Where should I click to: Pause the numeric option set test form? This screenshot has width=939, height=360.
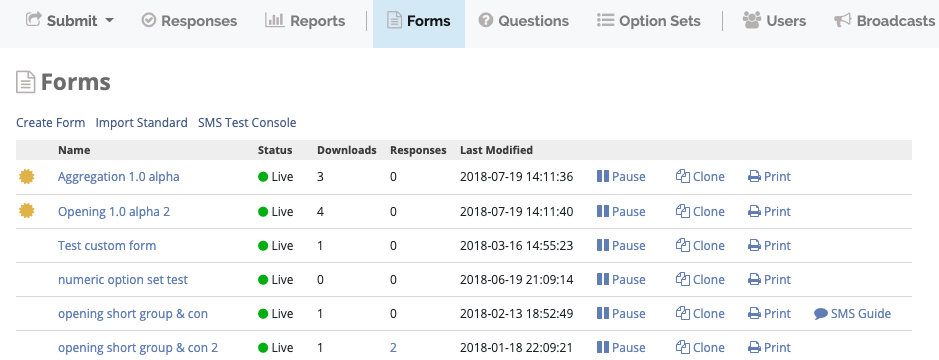point(621,280)
